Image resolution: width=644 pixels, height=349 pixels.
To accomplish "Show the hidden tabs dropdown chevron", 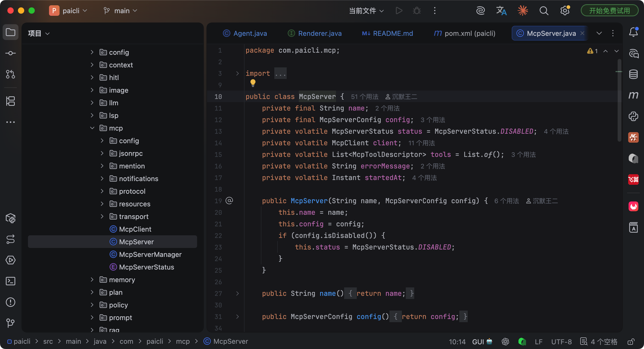I will point(599,33).
